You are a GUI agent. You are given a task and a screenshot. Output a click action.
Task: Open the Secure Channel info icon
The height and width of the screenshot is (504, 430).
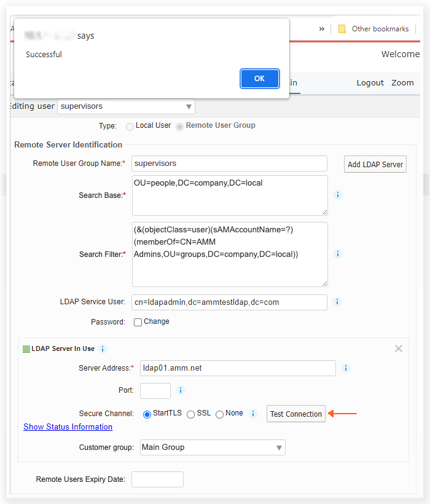253,414
